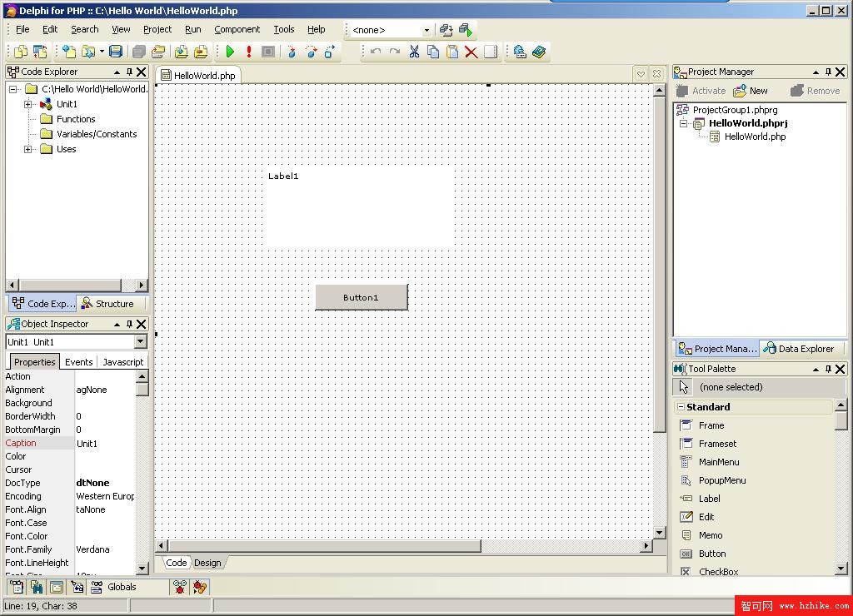The image size is (853, 616).
Task: Click the Code Explorer horizontal scrollbar
Action: pos(77,285)
